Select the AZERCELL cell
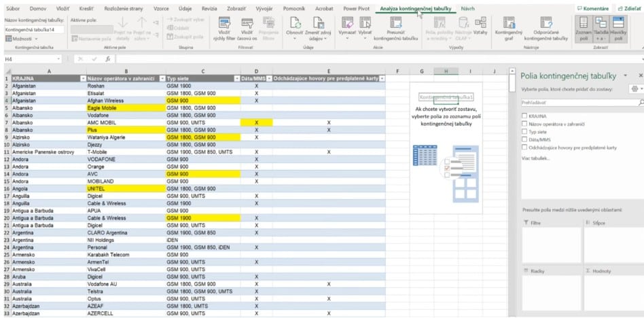This screenshot has width=644, height=318. (126, 313)
